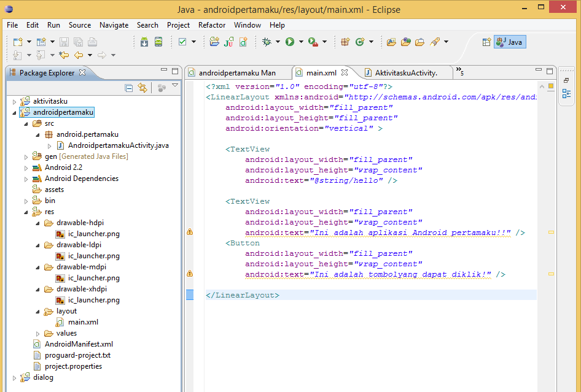Click the Open Perspective icon
The image size is (581, 392).
486,42
